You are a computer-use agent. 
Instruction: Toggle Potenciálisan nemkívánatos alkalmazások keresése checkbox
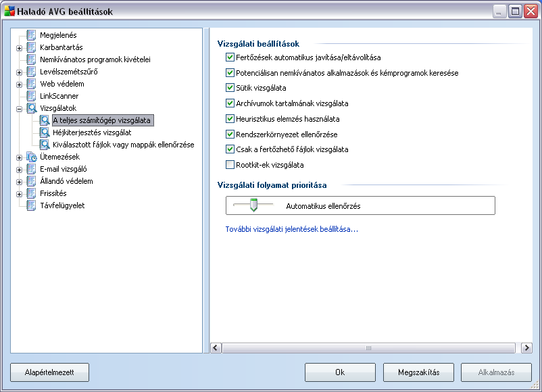(230, 72)
